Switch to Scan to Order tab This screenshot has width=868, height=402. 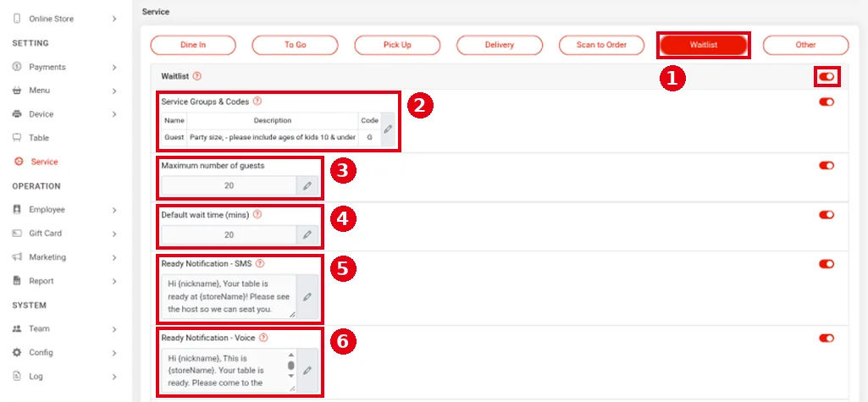[x=602, y=45]
